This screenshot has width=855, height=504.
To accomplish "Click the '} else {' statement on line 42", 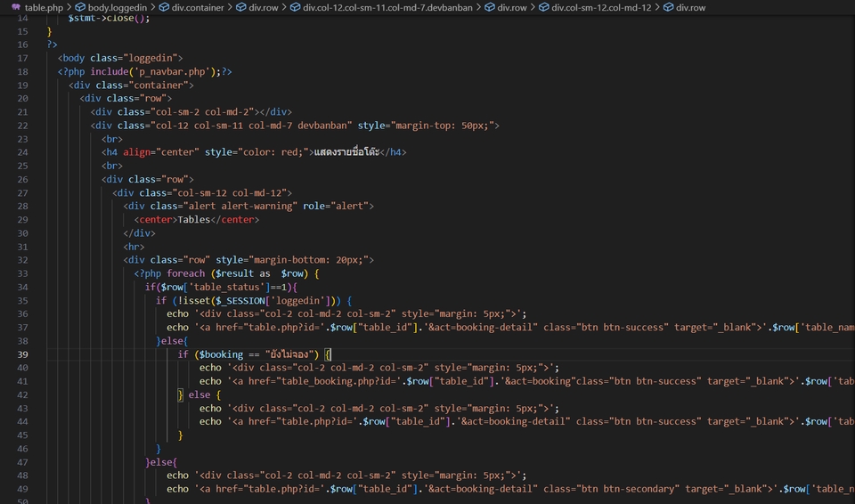I will (199, 394).
